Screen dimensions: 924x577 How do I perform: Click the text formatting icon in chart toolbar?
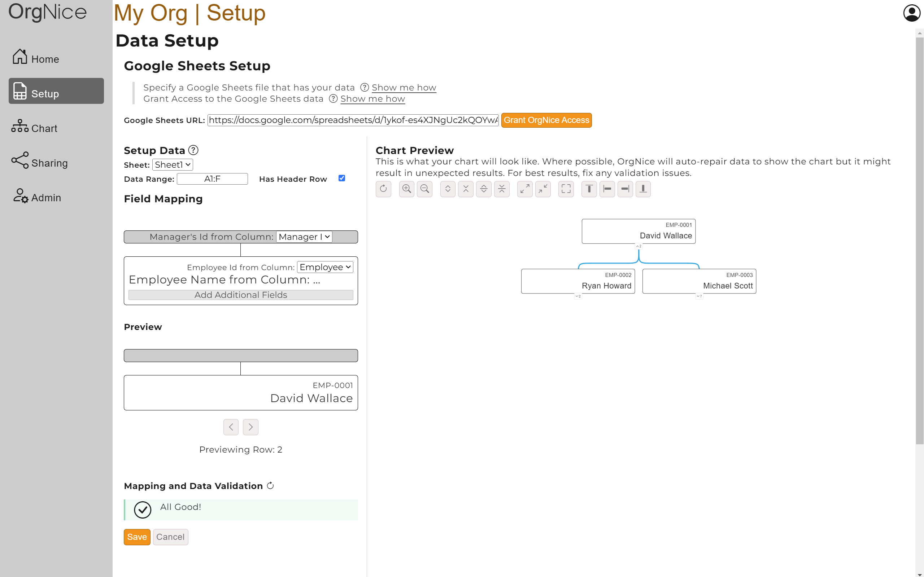589,189
